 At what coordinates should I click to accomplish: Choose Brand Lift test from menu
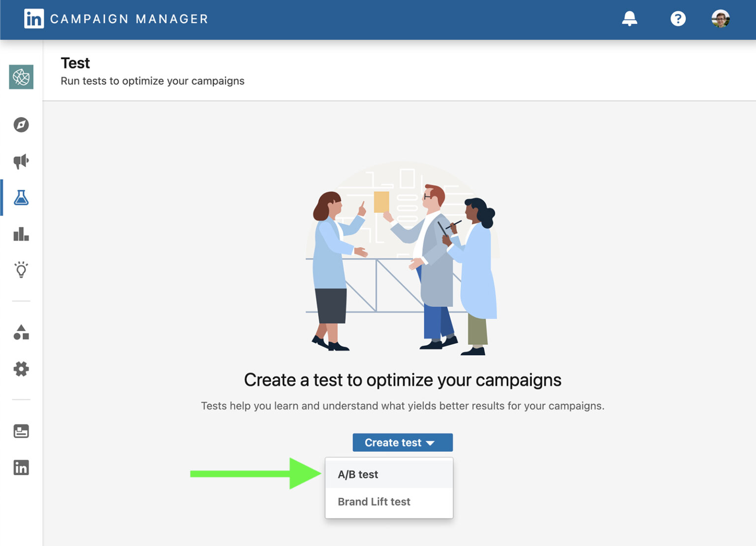(x=389, y=502)
